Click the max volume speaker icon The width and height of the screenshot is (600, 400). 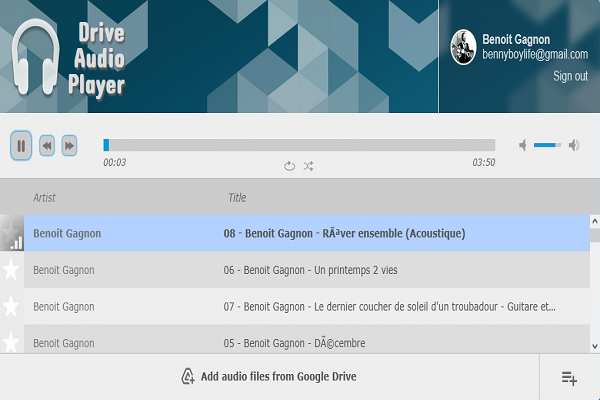(574, 145)
